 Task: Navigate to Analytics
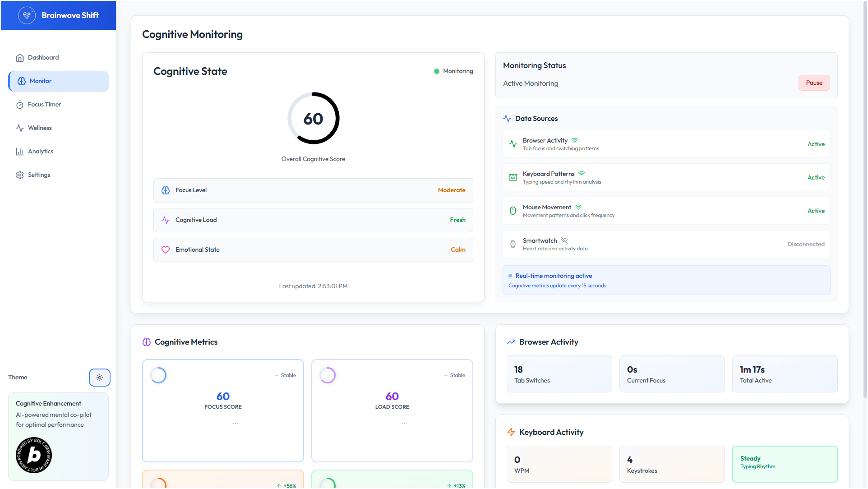41,152
